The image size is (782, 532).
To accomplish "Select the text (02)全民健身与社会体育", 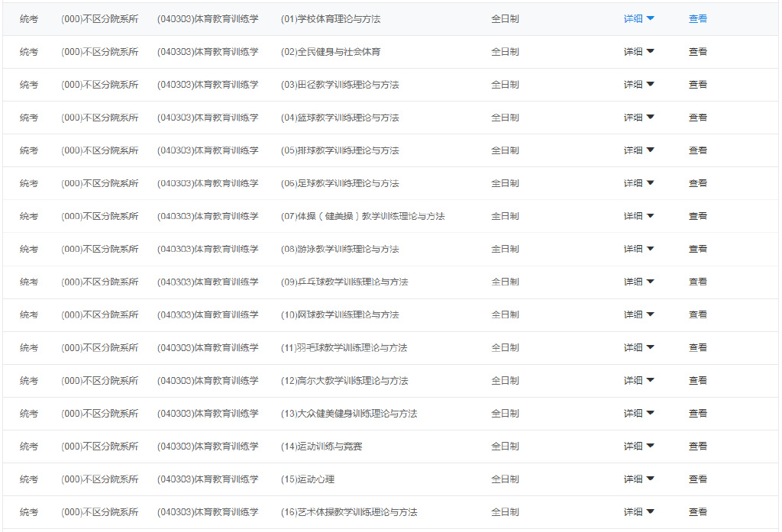I will [331, 52].
